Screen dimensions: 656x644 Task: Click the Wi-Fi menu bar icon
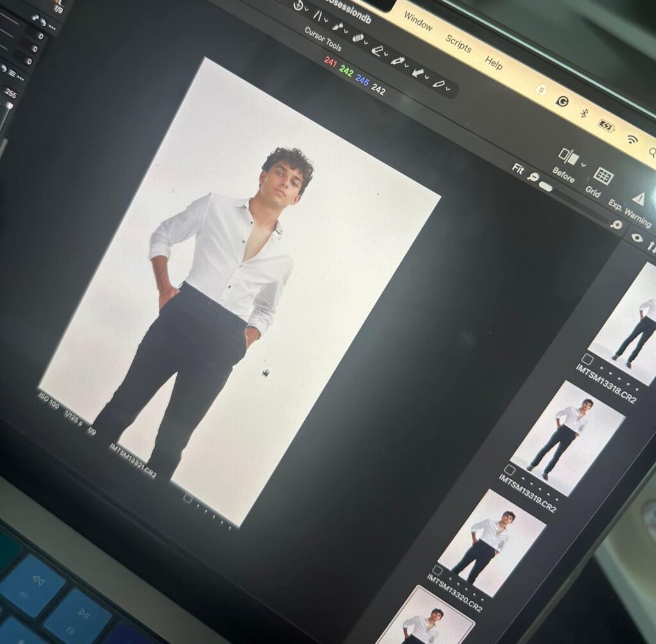632,139
